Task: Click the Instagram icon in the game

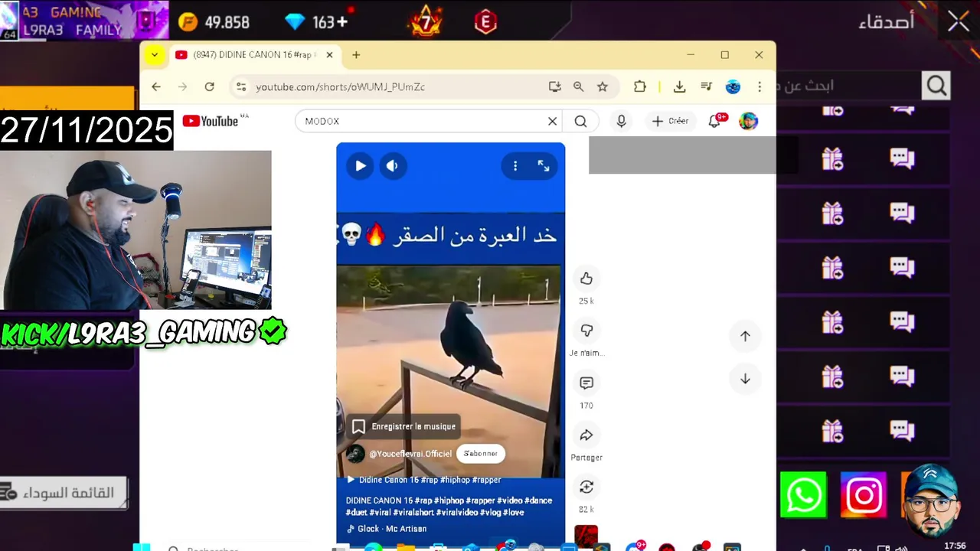Action: [x=864, y=495]
